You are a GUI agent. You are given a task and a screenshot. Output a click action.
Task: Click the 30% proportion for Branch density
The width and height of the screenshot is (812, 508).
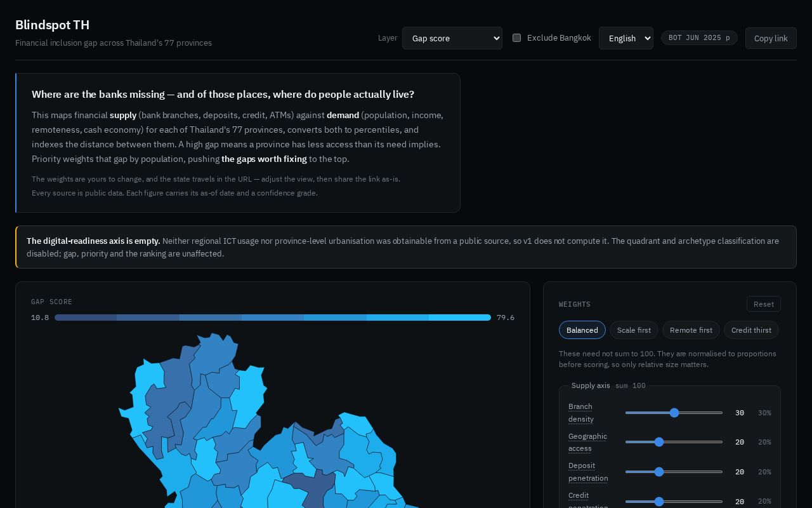coord(764,413)
